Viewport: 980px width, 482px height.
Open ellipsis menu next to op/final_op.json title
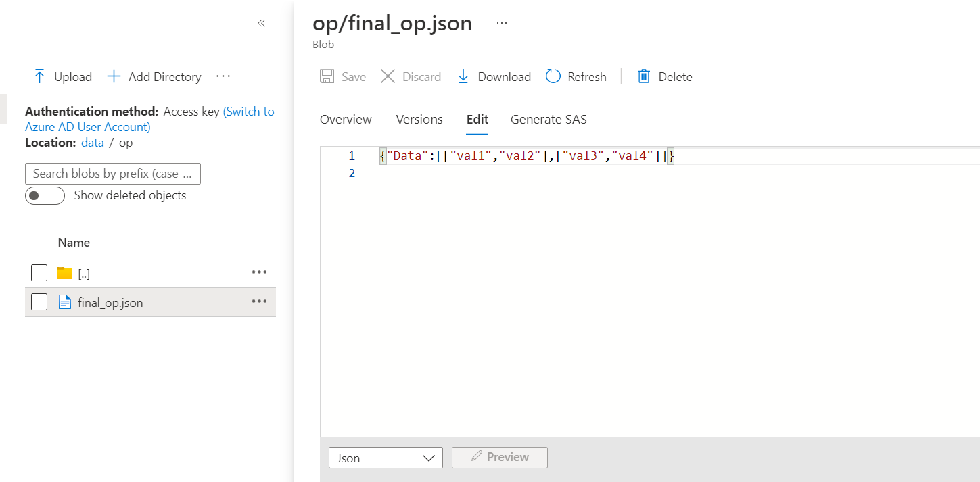(501, 23)
